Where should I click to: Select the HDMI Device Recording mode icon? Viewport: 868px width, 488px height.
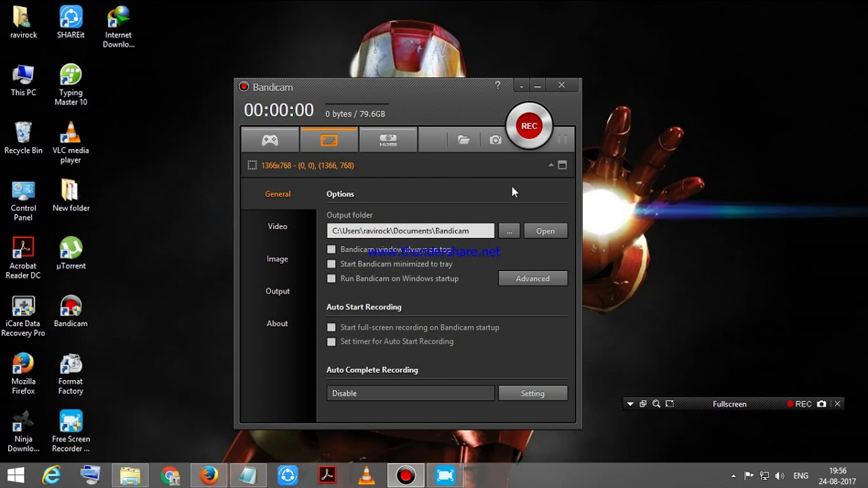point(388,140)
